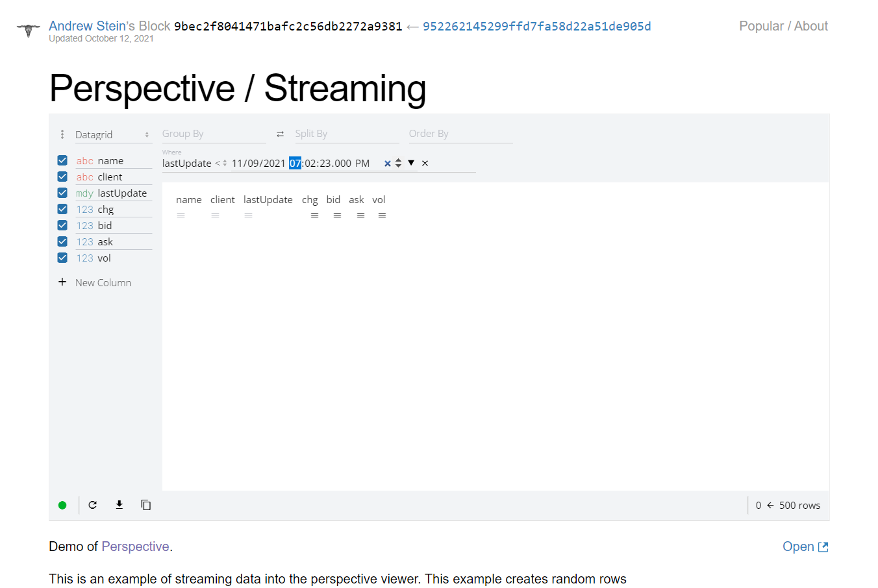Screen dimensions: 878x588
Task: Click the mdy type icon for lastUpdate
Action: click(85, 193)
